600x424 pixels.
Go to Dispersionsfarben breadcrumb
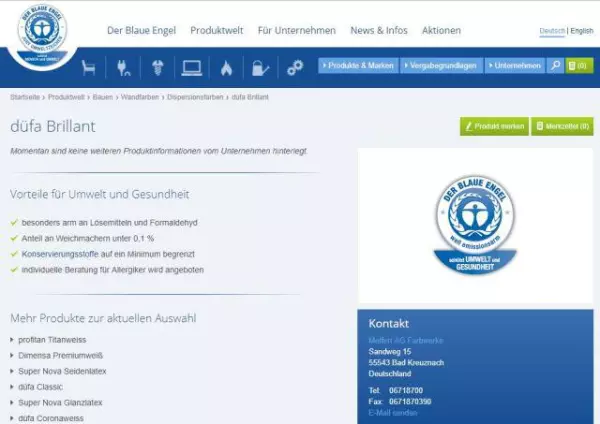click(195, 97)
